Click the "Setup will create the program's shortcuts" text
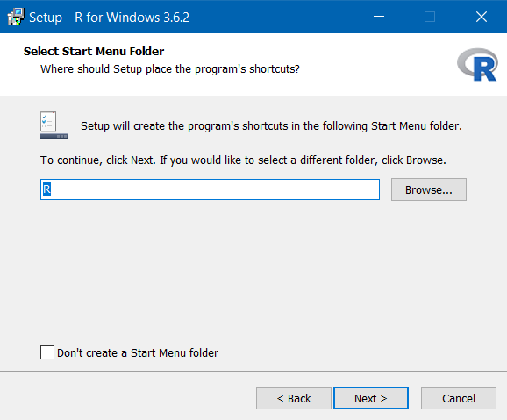 coord(271,125)
